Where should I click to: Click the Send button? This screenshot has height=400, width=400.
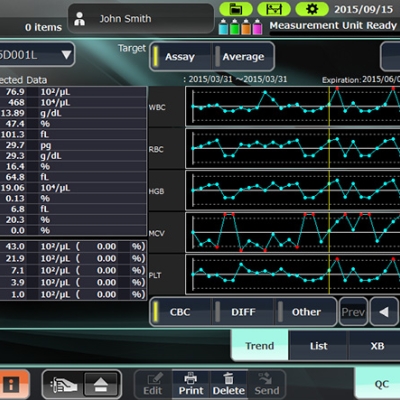point(267,384)
